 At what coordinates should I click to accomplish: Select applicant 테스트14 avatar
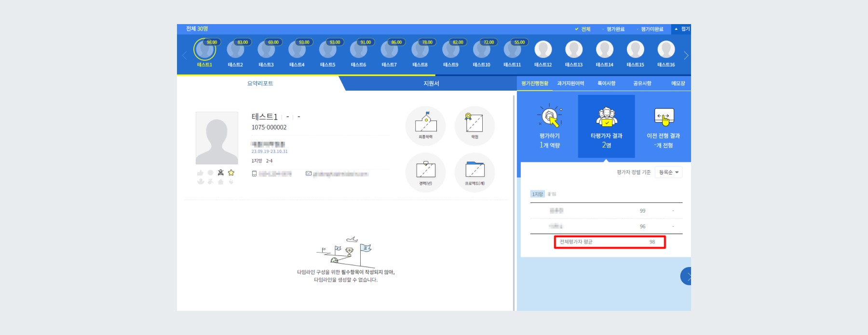click(x=605, y=49)
